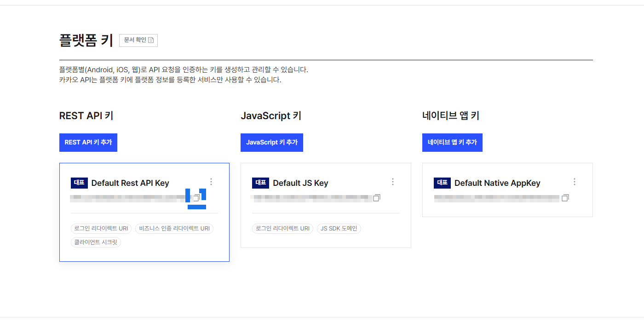Select 로그인 리다이렉트 URI tag in JS Key card
644x322 pixels.
(282, 229)
